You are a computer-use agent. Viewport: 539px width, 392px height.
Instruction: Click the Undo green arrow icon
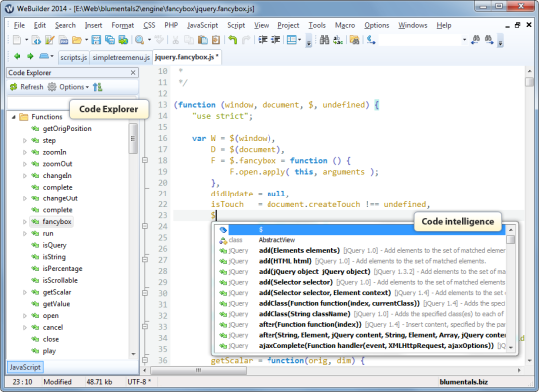click(232, 40)
